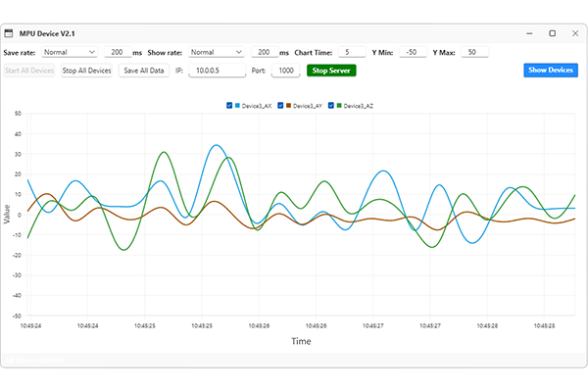This screenshot has height=392, width=588.
Task: Toggle the Device3_AZ series checkbox
Action: click(332, 105)
